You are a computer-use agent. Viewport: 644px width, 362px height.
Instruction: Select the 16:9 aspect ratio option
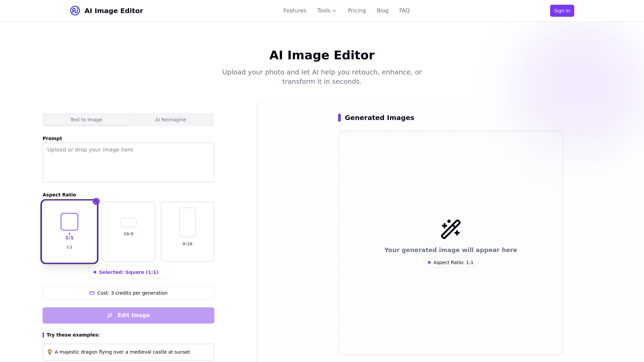[128, 231]
